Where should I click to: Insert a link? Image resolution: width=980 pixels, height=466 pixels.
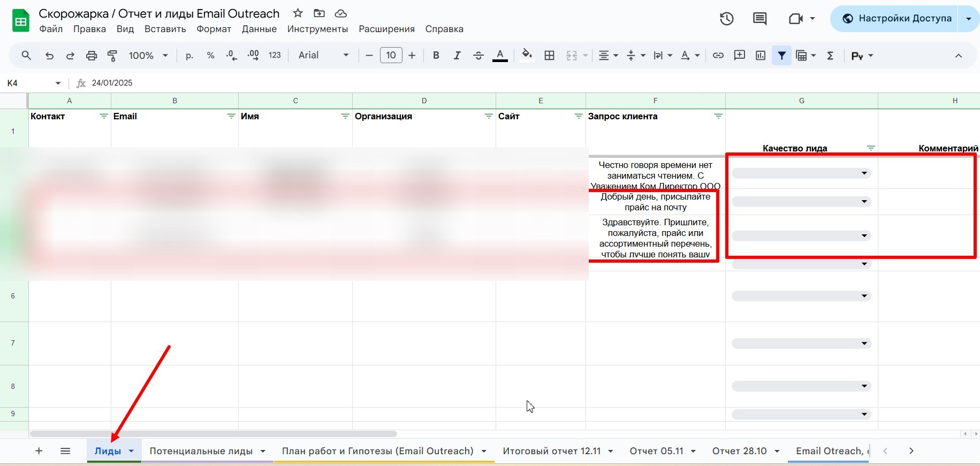pyautogui.click(x=718, y=56)
